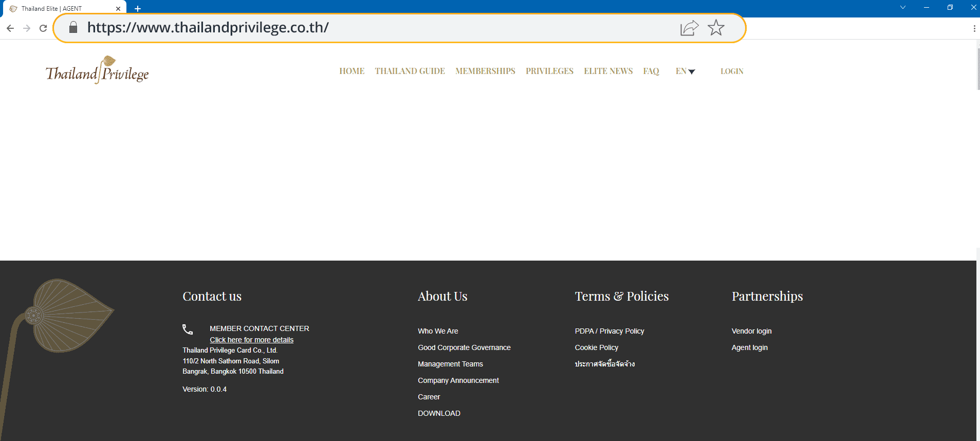This screenshot has width=980, height=441.
Task: Open the browser three-dot menu
Action: tap(974, 29)
